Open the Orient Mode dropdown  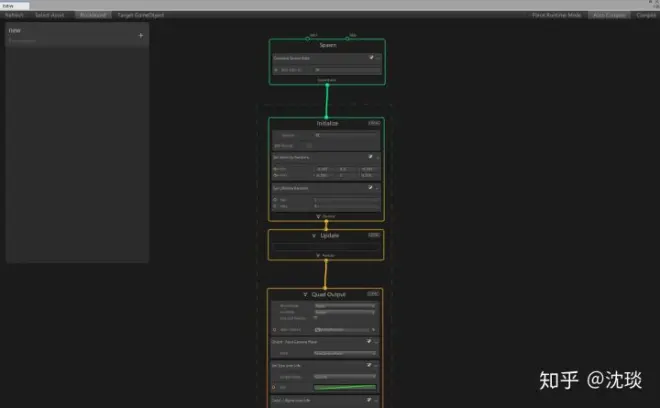pos(345,353)
